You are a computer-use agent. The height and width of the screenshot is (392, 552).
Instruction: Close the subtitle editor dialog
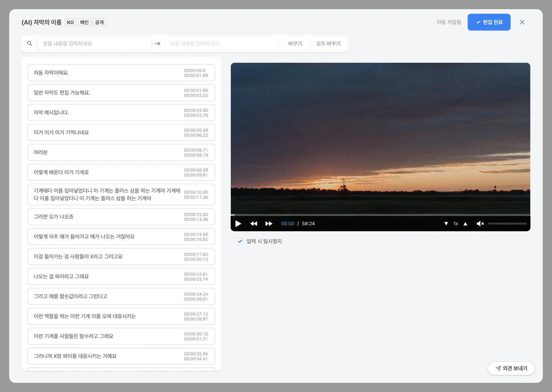[522, 22]
